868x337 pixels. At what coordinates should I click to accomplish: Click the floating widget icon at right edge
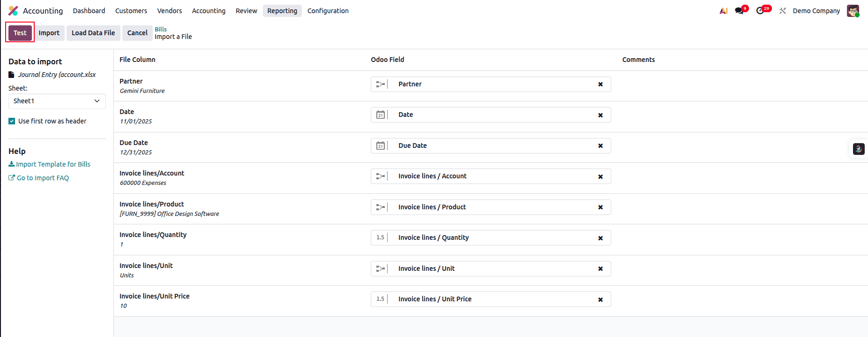[x=859, y=149]
